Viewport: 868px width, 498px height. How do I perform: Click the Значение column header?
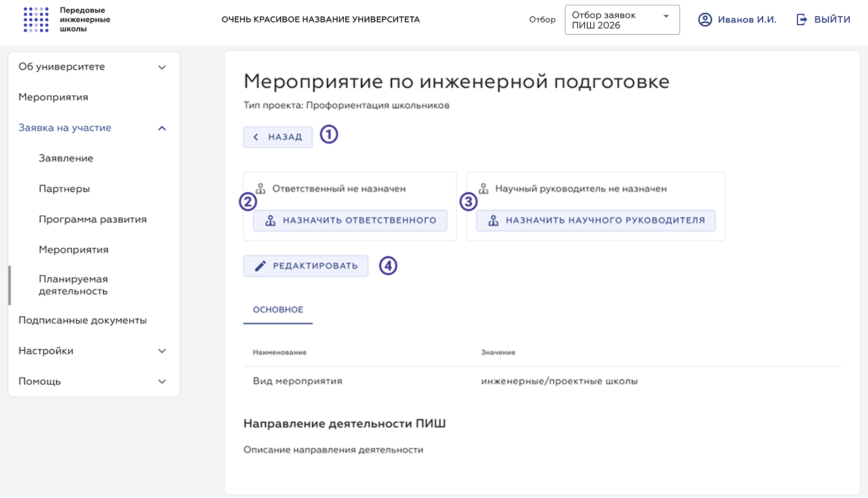coord(498,352)
